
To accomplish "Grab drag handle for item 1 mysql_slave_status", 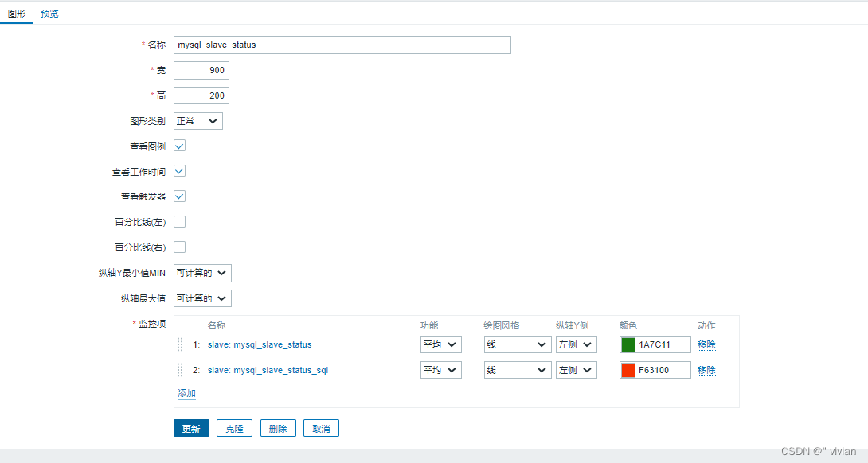I will [181, 344].
